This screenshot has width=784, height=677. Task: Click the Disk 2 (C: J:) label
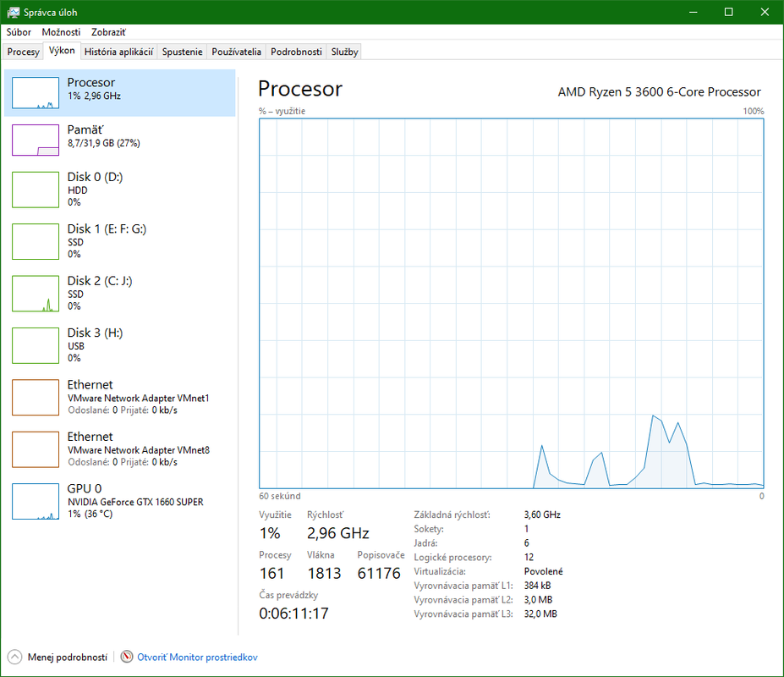[x=100, y=281]
